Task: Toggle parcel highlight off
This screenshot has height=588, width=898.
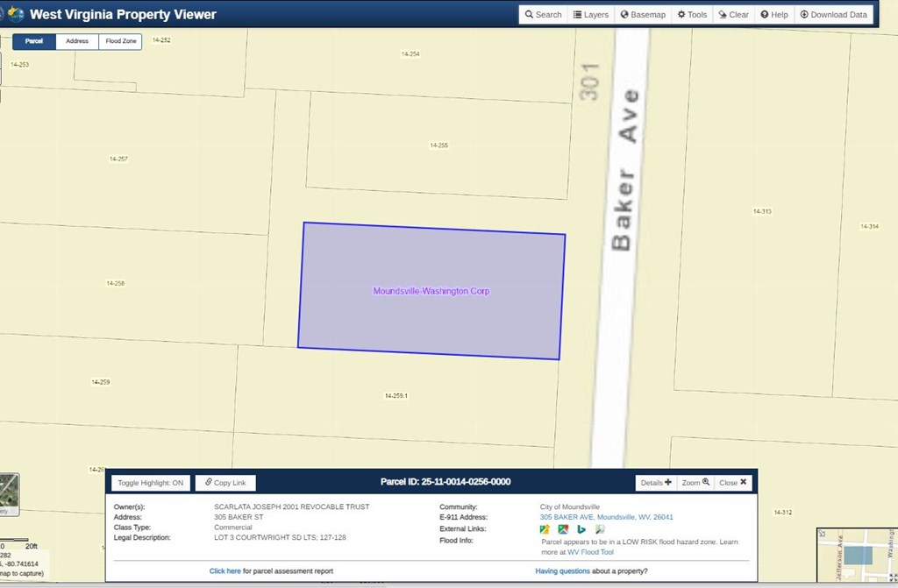Action: click(151, 483)
